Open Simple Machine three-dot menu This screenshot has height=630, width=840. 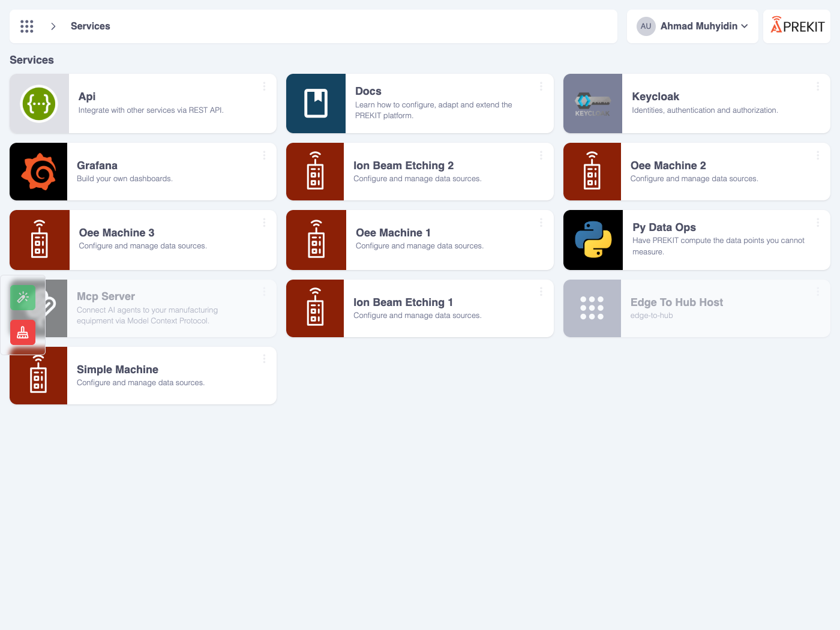click(x=264, y=359)
